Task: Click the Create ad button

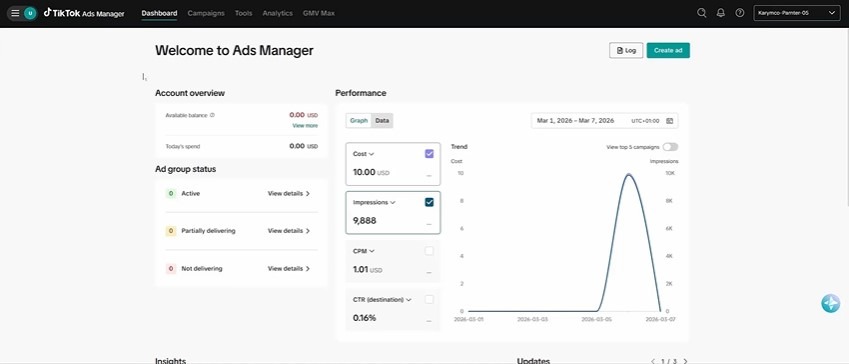Action: [668, 50]
